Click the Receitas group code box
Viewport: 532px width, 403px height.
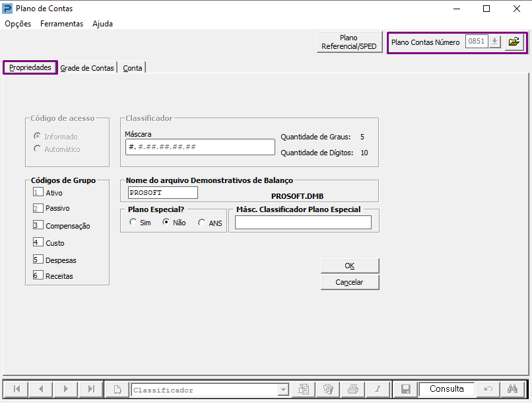coord(38,275)
